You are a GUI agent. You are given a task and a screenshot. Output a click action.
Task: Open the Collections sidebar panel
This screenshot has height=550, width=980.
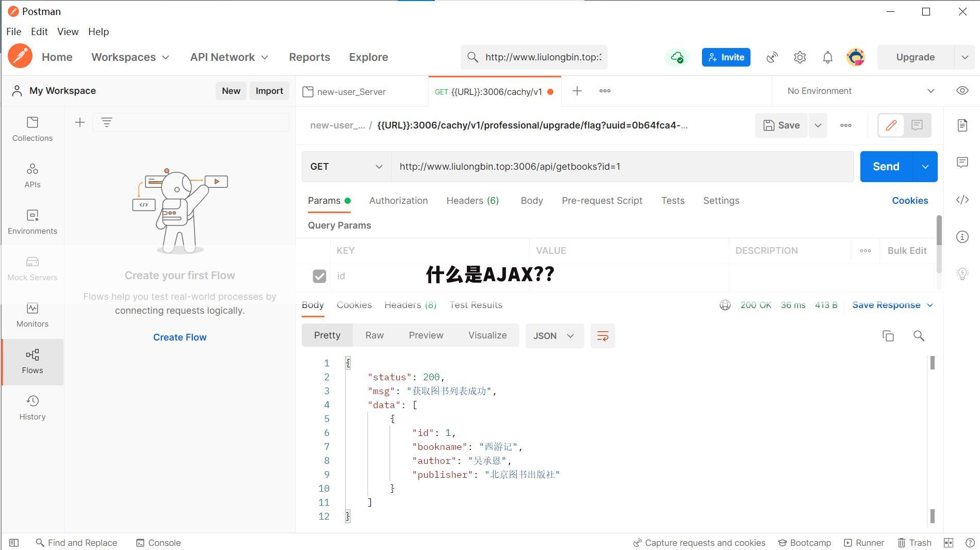[32, 129]
